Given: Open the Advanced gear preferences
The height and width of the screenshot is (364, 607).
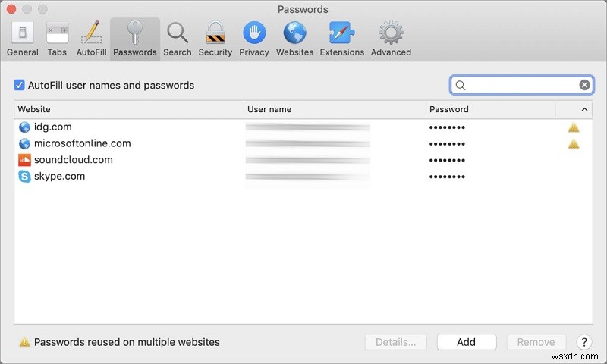Looking at the screenshot, I should pyautogui.click(x=391, y=39).
